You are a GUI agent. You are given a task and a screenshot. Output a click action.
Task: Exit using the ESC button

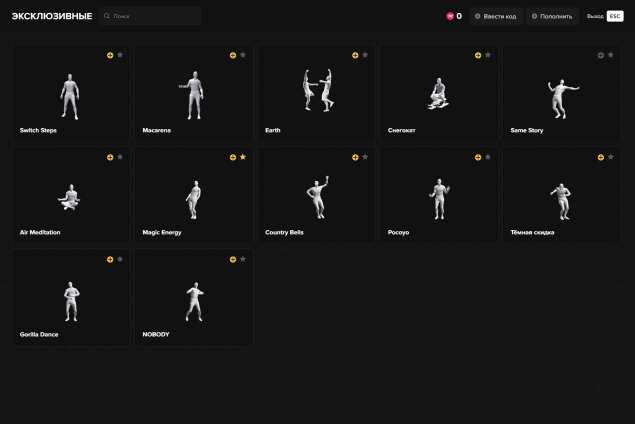[614, 16]
